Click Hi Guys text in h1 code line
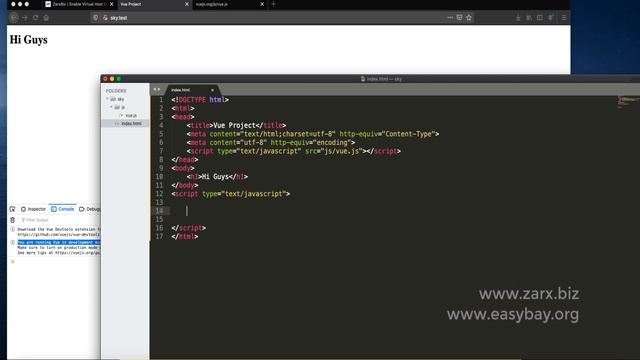The width and height of the screenshot is (640, 360). [x=215, y=177]
